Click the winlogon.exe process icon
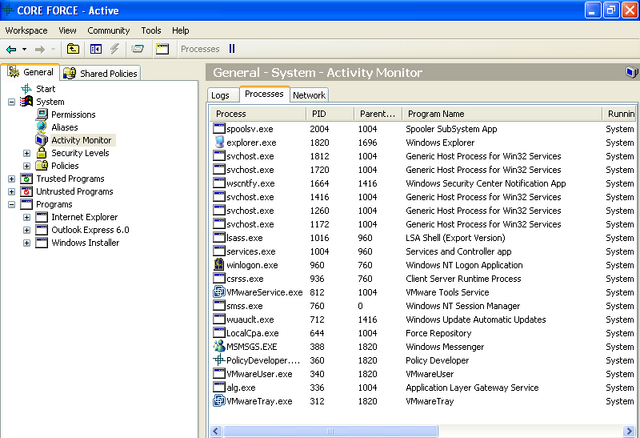This screenshot has height=438, width=640. pos(219,265)
